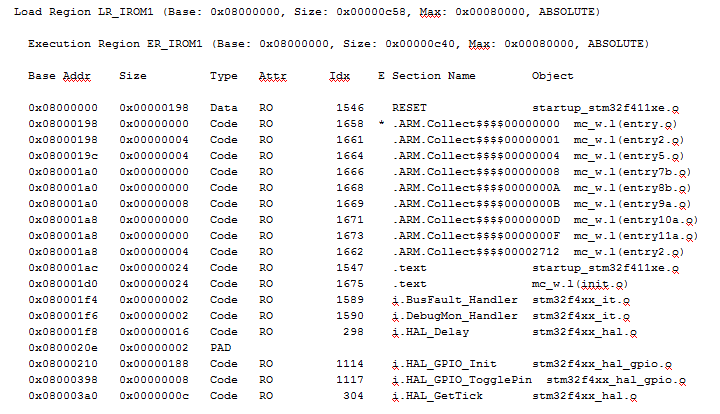Image resolution: width=720 pixels, height=414 pixels.
Task: Click the PAD type entry
Action: click(x=220, y=348)
